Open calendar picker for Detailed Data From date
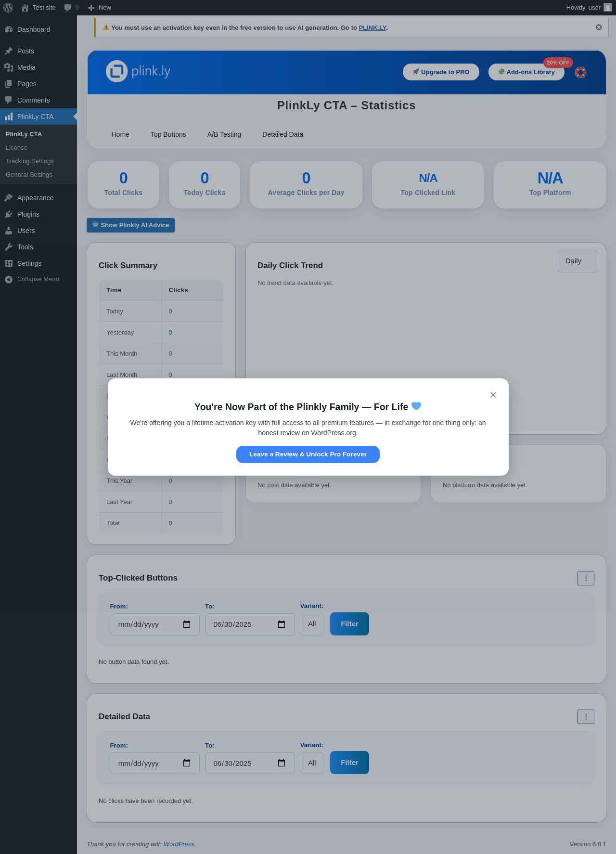 [187, 763]
